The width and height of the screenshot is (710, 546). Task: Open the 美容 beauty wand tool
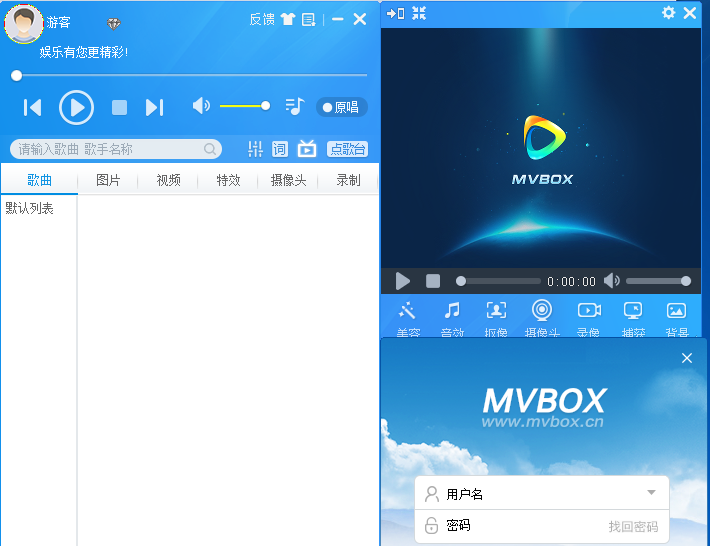(x=408, y=319)
